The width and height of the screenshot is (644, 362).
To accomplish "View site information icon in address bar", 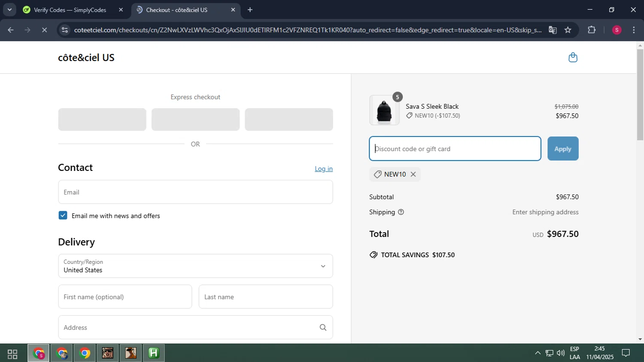I will pyautogui.click(x=65, y=30).
